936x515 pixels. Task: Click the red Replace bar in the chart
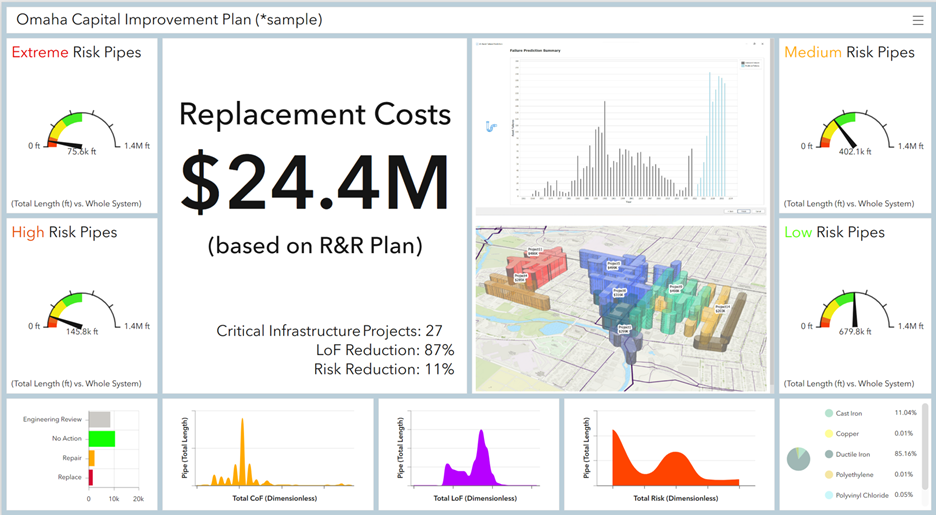(x=91, y=477)
